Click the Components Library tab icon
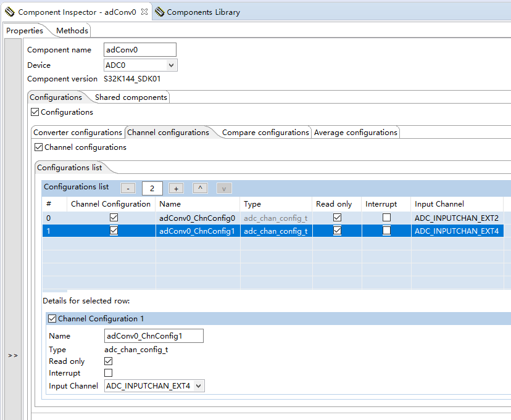Viewport: 511px width, 420px height. (x=159, y=12)
